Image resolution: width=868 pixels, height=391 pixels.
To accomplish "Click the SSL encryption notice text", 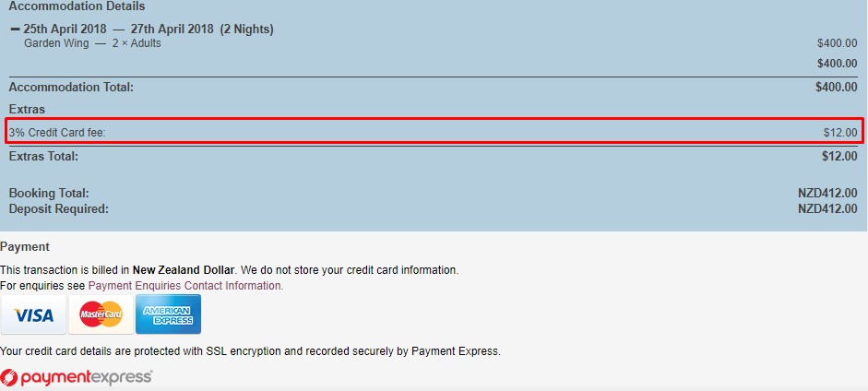I will (250, 351).
